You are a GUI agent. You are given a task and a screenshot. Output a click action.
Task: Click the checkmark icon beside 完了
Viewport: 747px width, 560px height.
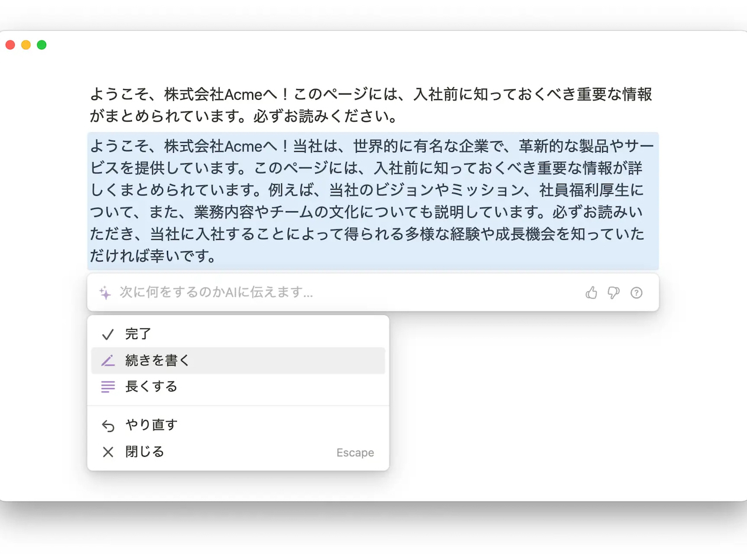108,334
